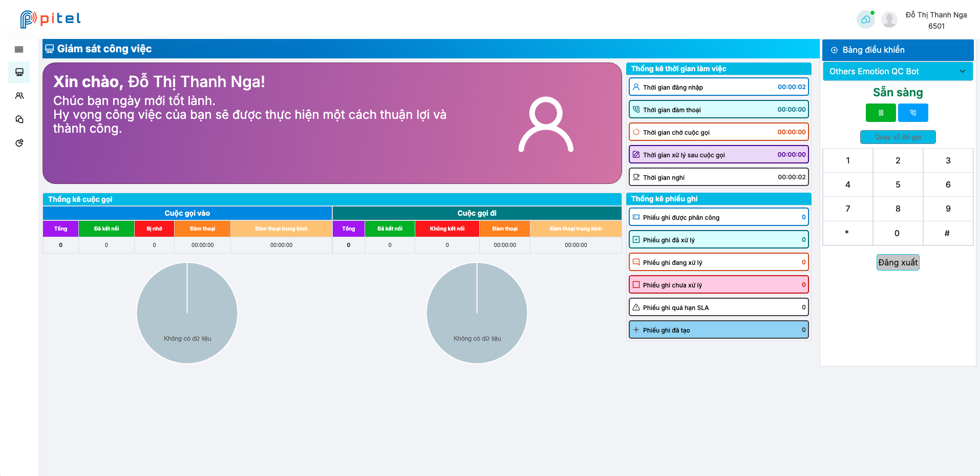This screenshot has width=980, height=476.
Task: Dial digit 7 on the keypad
Action: pos(847,209)
